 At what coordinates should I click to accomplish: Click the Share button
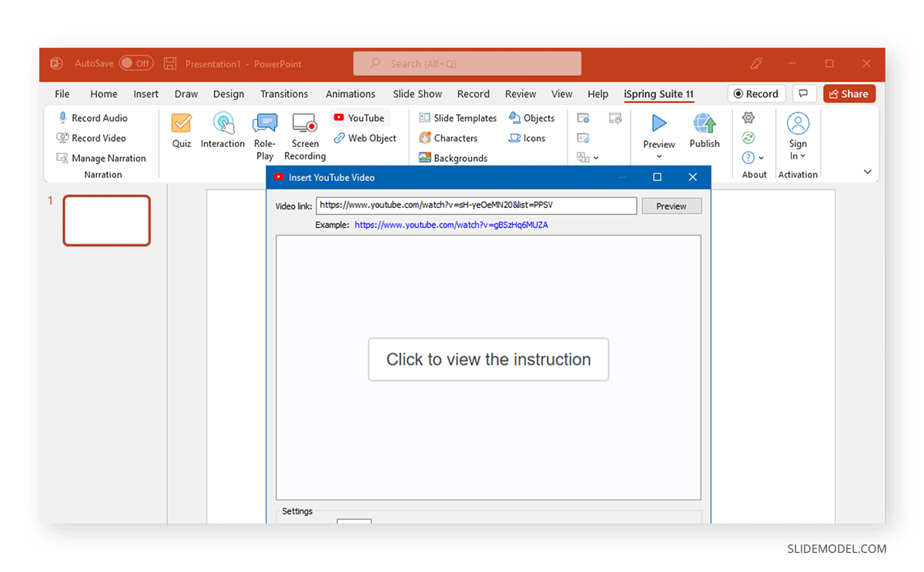tap(849, 94)
